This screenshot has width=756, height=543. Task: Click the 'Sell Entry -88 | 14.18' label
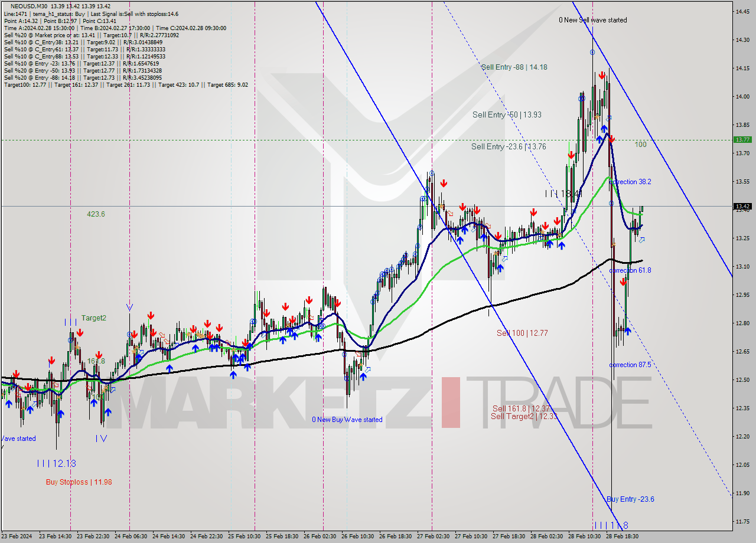point(514,67)
